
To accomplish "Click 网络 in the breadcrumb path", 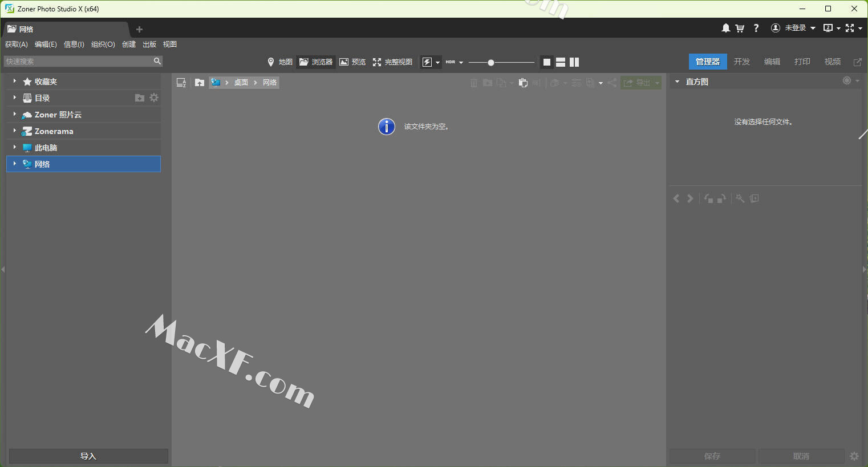I will (x=270, y=83).
